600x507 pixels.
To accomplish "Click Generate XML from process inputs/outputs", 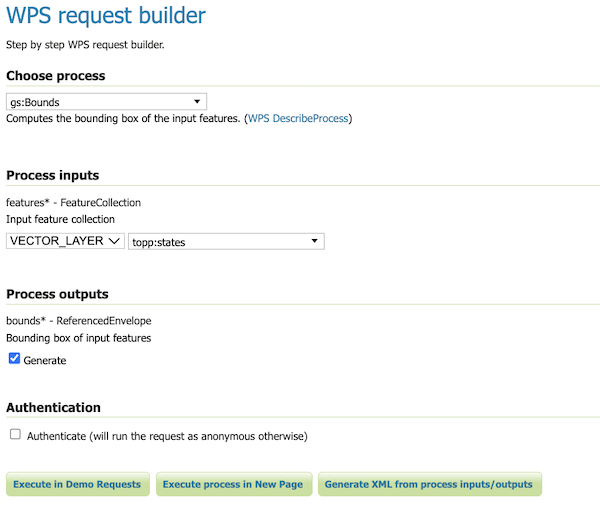I will point(429,484).
